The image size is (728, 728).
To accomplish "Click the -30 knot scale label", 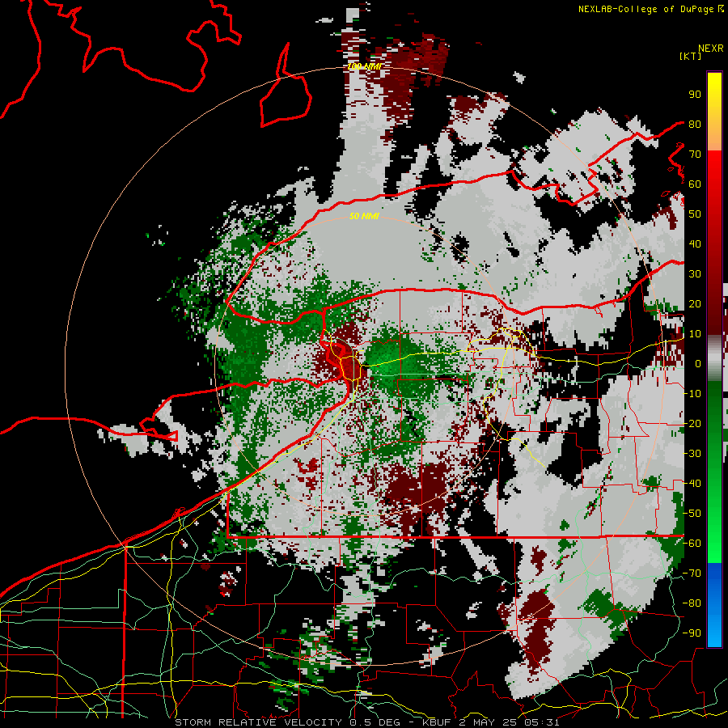I will coord(692,454).
